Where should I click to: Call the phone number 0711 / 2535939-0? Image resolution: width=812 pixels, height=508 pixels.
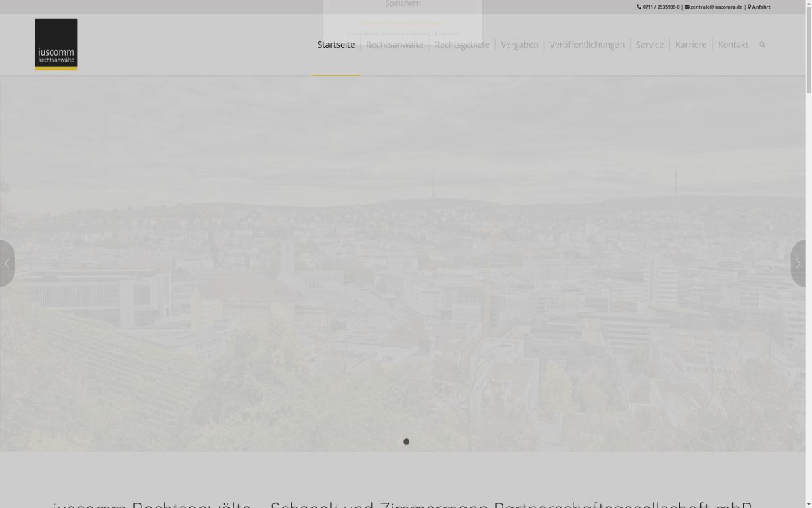(x=660, y=7)
